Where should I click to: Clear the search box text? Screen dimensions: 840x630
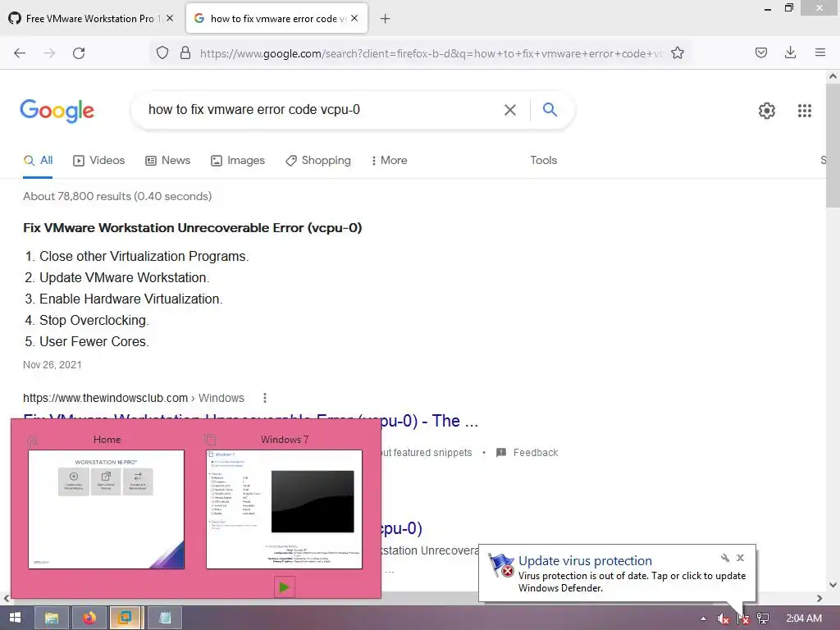point(510,110)
